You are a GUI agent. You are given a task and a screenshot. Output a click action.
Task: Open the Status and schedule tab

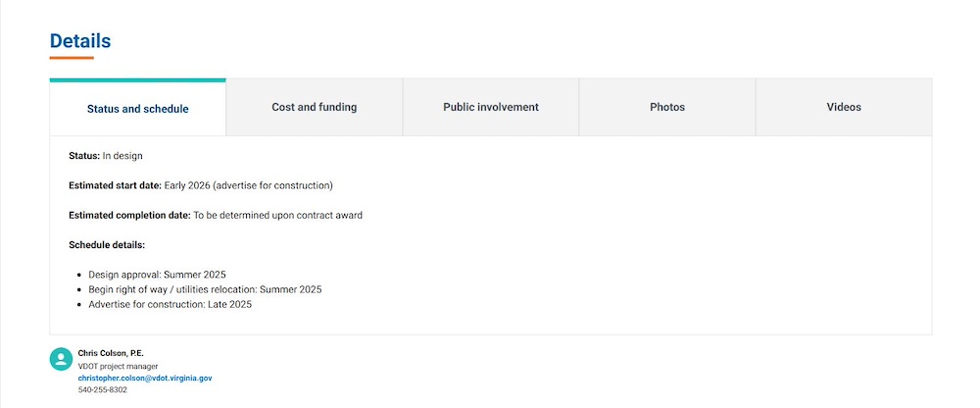coord(138,109)
